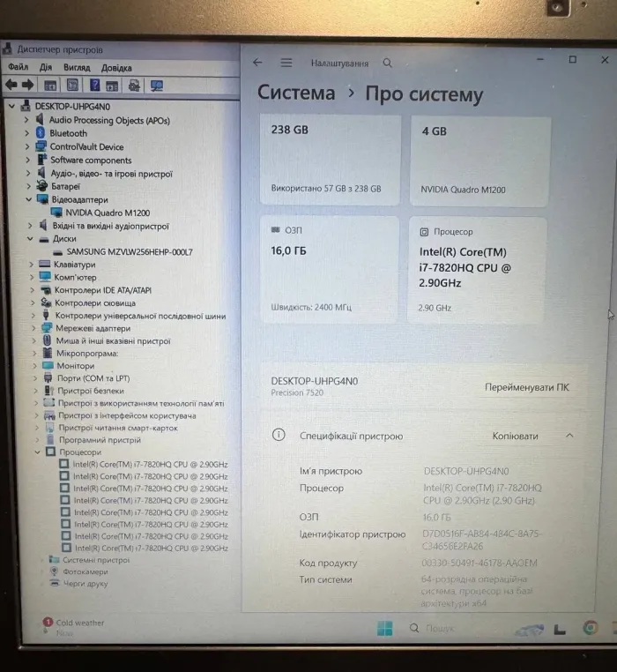
Task: Select Порти (COM та LPT) item
Action: [x=93, y=378]
